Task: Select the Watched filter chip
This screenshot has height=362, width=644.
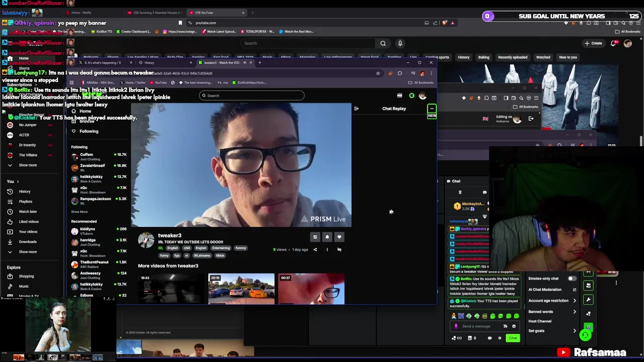Action: coord(543,57)
